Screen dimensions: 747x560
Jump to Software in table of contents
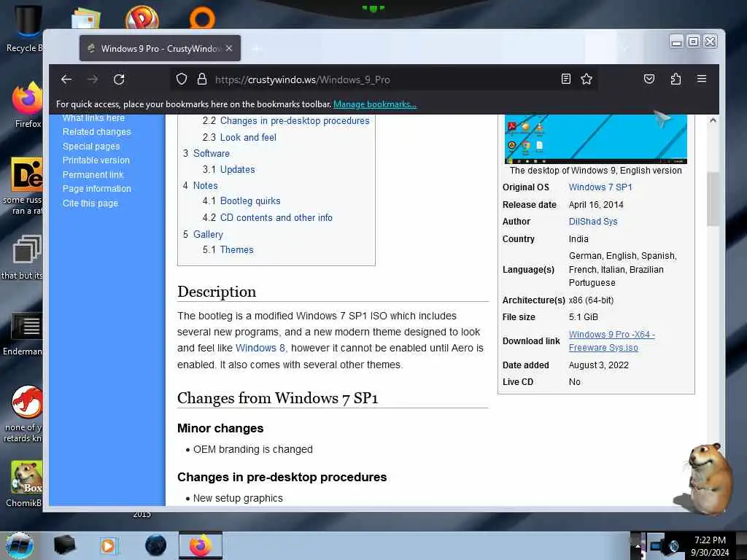pyautogui.click(x=211, y=153)
